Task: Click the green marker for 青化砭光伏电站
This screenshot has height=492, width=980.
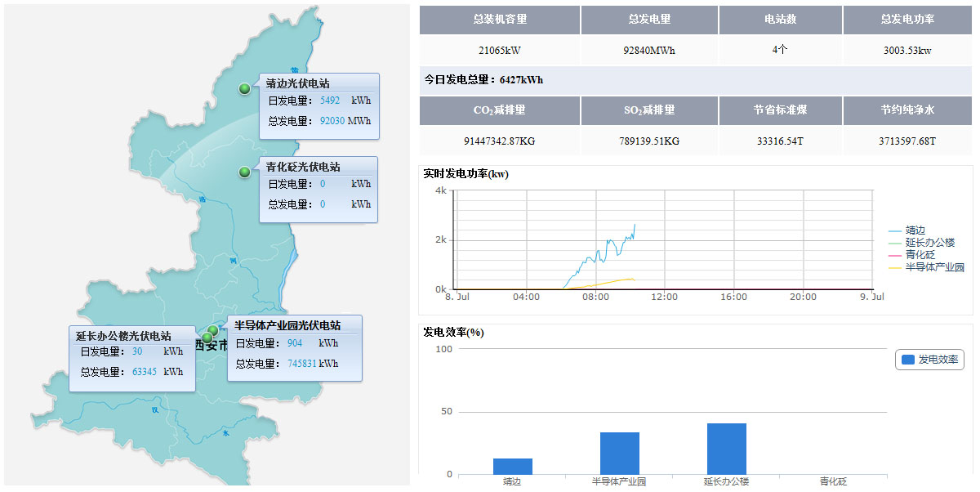Action: pyautogui.click(x=244, y=172)
